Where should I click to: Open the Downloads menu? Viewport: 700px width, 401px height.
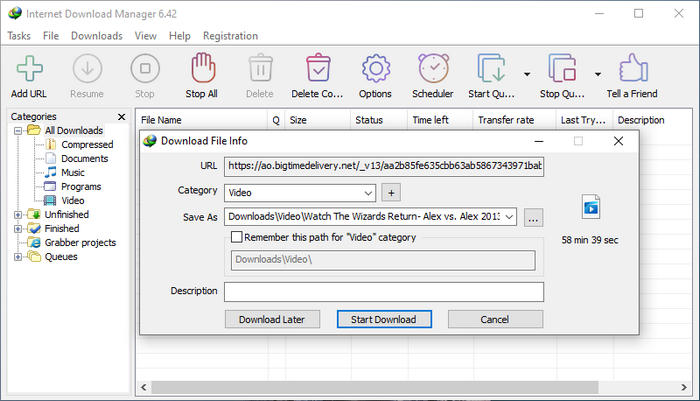point(97,36)
